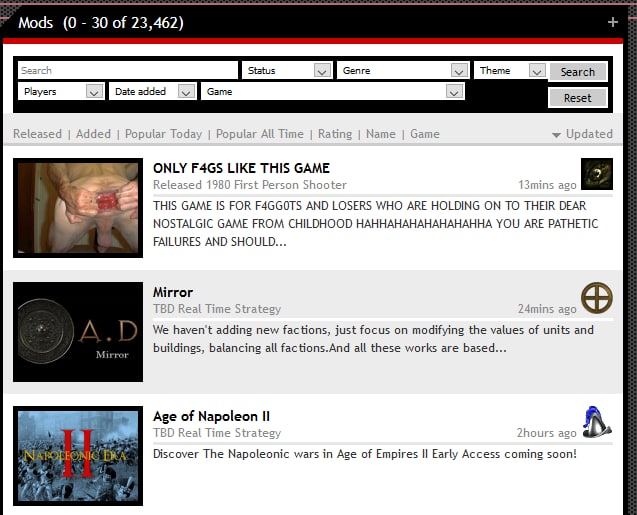
Task: Click the Search button
Action: click(578, 72)
